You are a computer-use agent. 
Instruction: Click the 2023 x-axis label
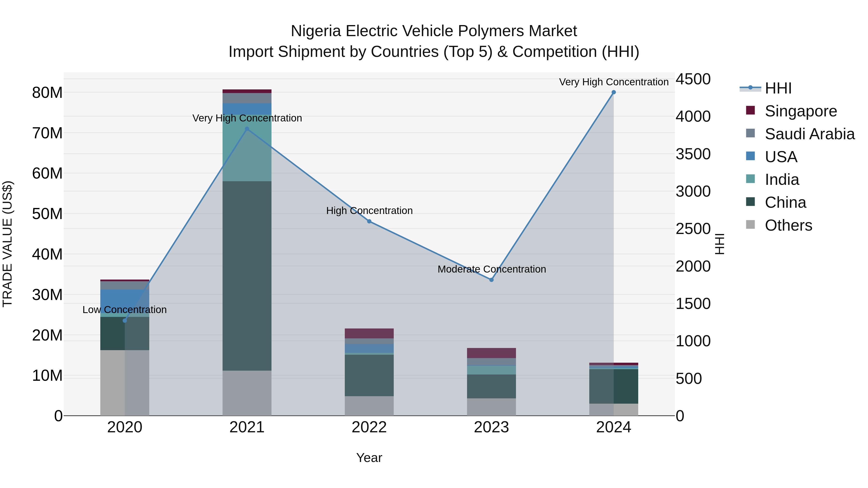tap(491, 427)
